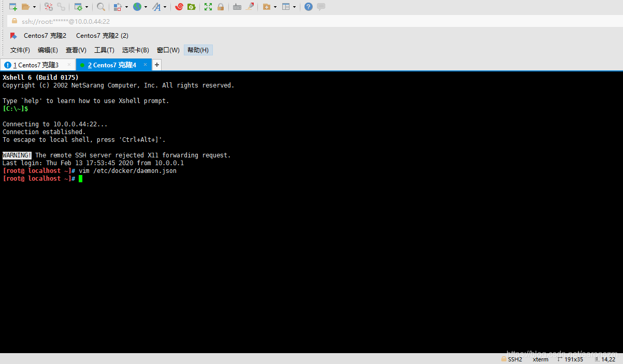Click the new folder plus icon
623x364 pixels.
266,7
